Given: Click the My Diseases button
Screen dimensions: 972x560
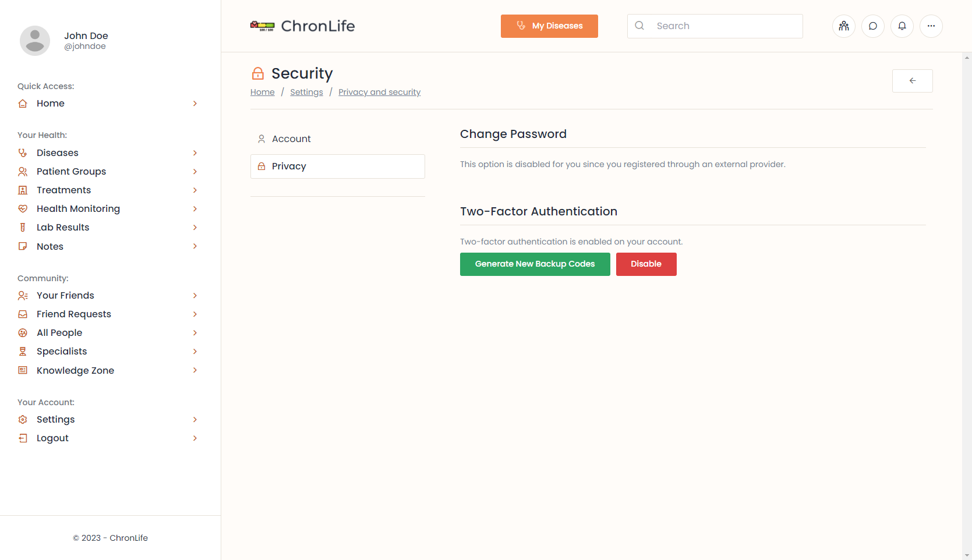Looking at the screenshot, I should coord(549,26).
